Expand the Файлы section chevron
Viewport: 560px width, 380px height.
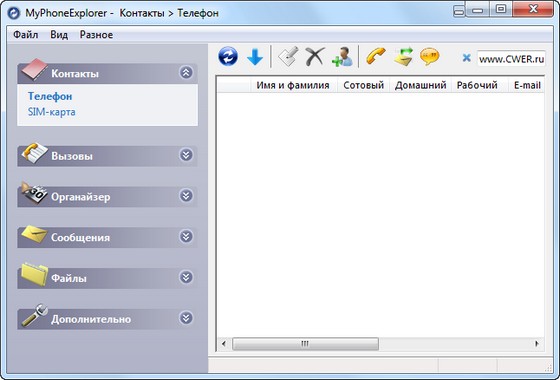pyautogui.click(x=186, y=277)
